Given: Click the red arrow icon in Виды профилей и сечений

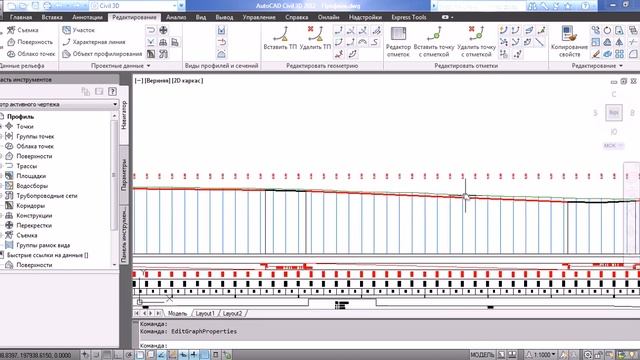Looking at the screenshot, I should (x=221, y=42).
